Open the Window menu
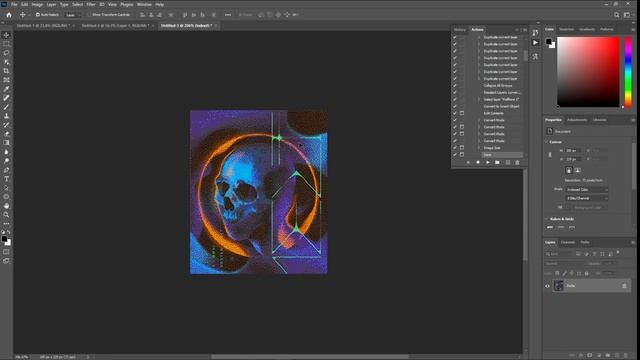Image resolution: width=640 pixels, height=360 pixels. pos(144,4)
